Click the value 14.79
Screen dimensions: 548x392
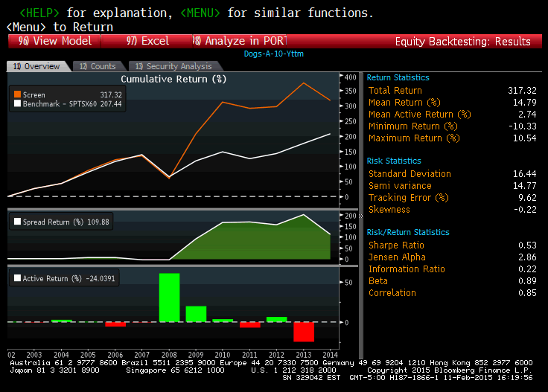point(525,102)
